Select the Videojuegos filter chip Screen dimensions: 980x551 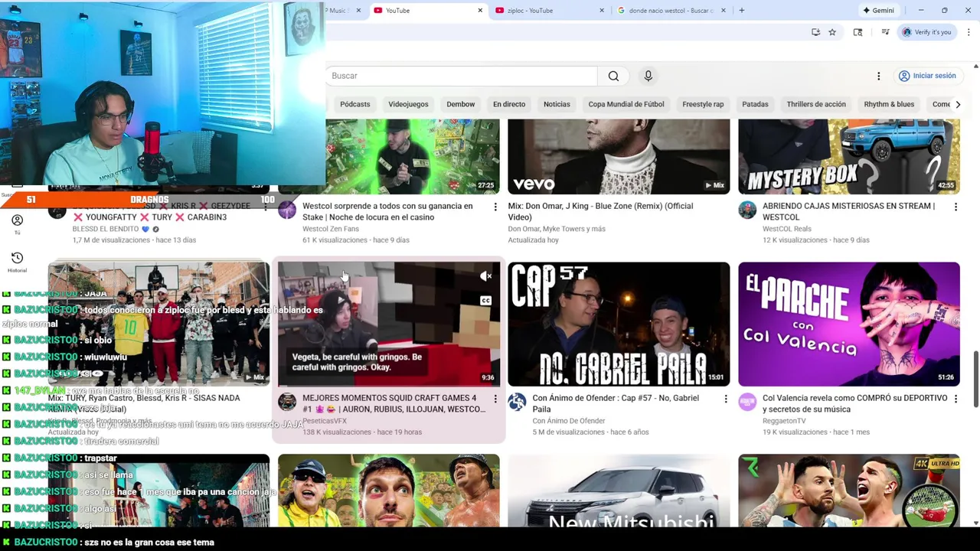click(x=408, y=104)
